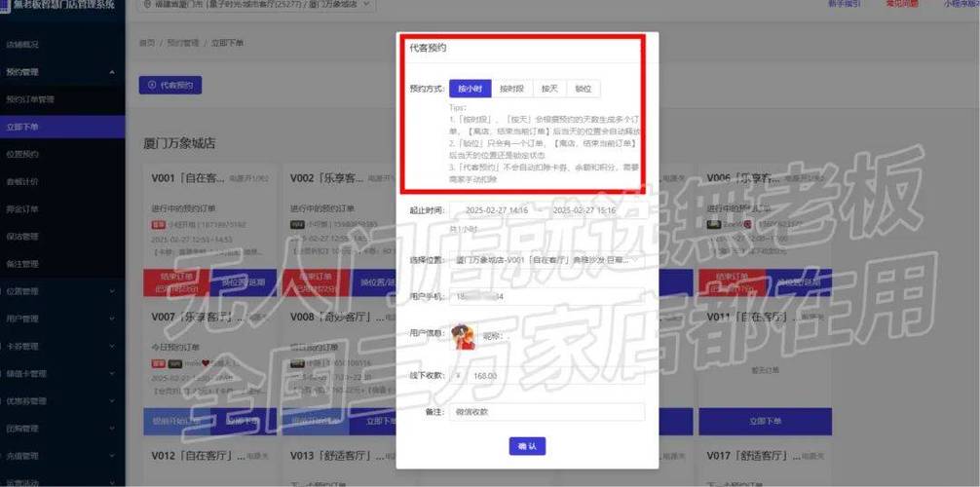Open 备注管理 in the sidebar
Viewport: 980px width, 487px height.
tap(22, 265)
